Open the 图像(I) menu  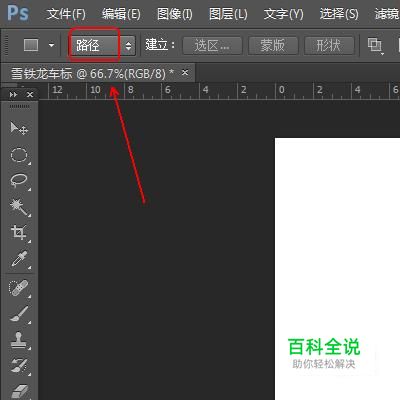click(x=175, y=14)
